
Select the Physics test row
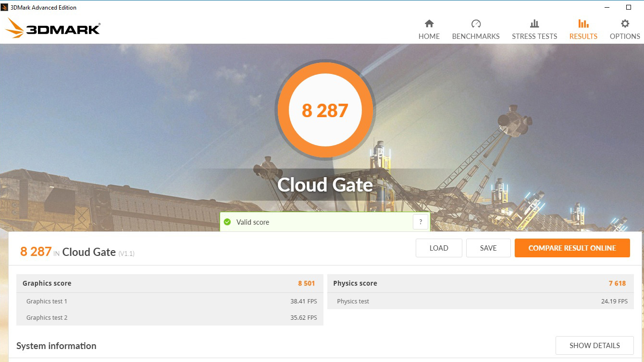coord(481,301)
